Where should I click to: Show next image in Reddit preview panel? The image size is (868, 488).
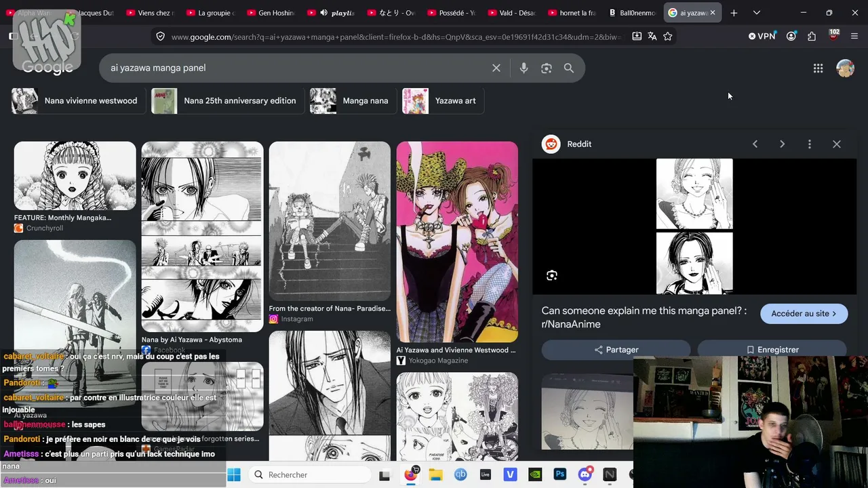tap(782, 144)
